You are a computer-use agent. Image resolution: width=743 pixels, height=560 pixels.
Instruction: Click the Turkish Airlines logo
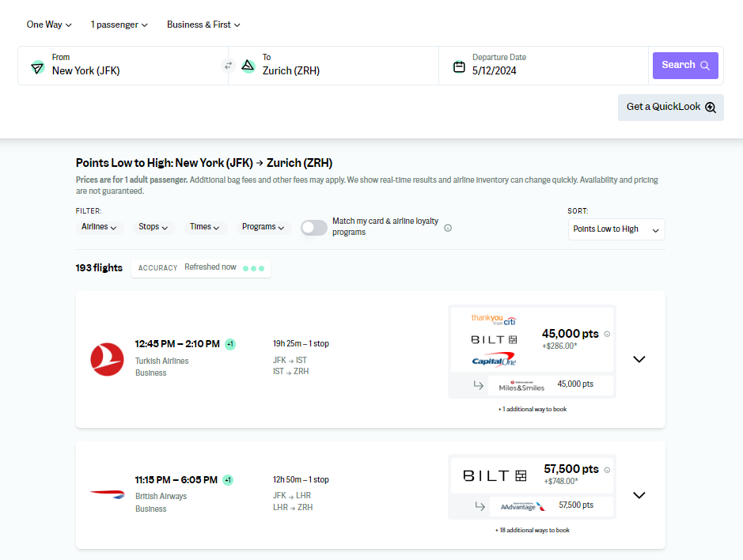107,360
